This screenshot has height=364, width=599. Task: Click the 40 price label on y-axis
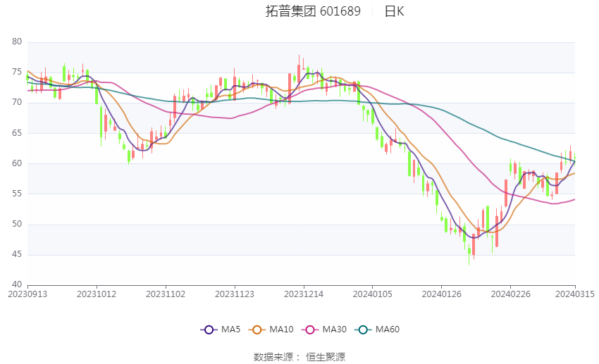(x=17, y=285)
